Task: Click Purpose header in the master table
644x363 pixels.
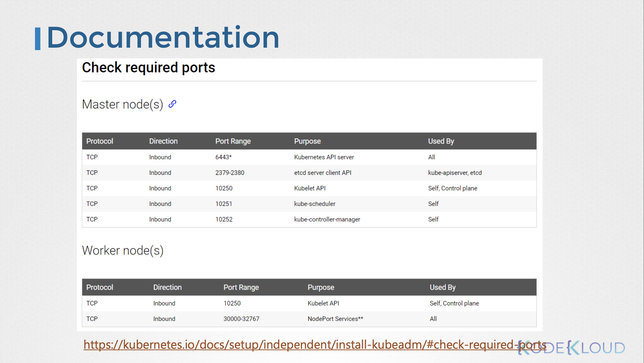Action: (307, 141)
